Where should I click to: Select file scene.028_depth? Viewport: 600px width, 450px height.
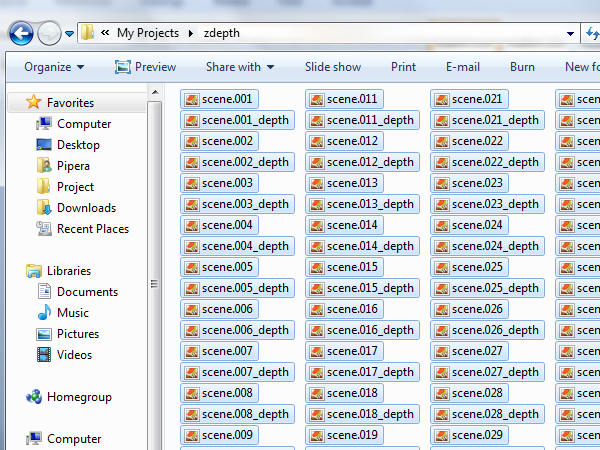[488, 414]
